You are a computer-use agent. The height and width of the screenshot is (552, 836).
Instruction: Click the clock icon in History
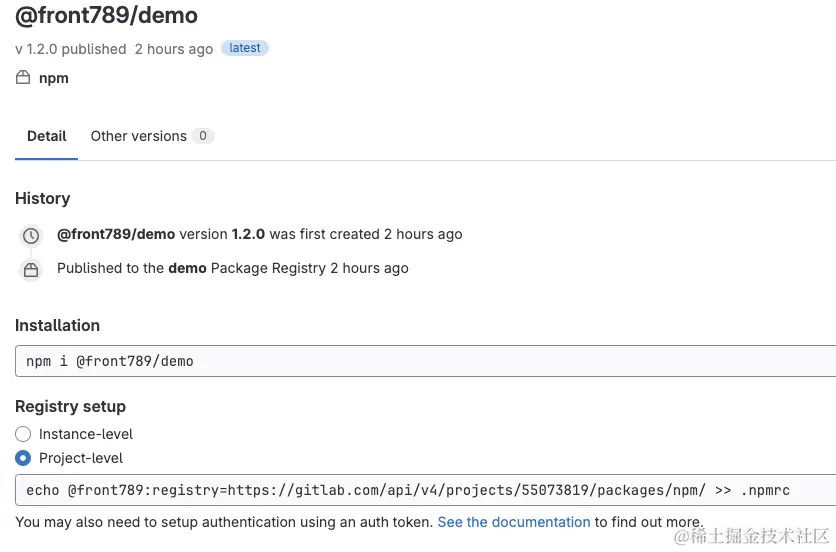tap(31, 236)
